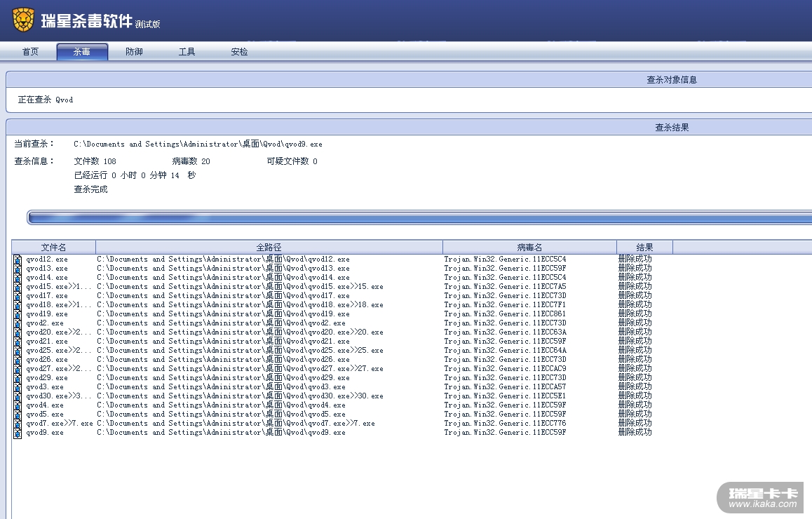Viewport: 812px width, 519px height.
Task: Open the 首页 tab
Action: pos(30,52)
